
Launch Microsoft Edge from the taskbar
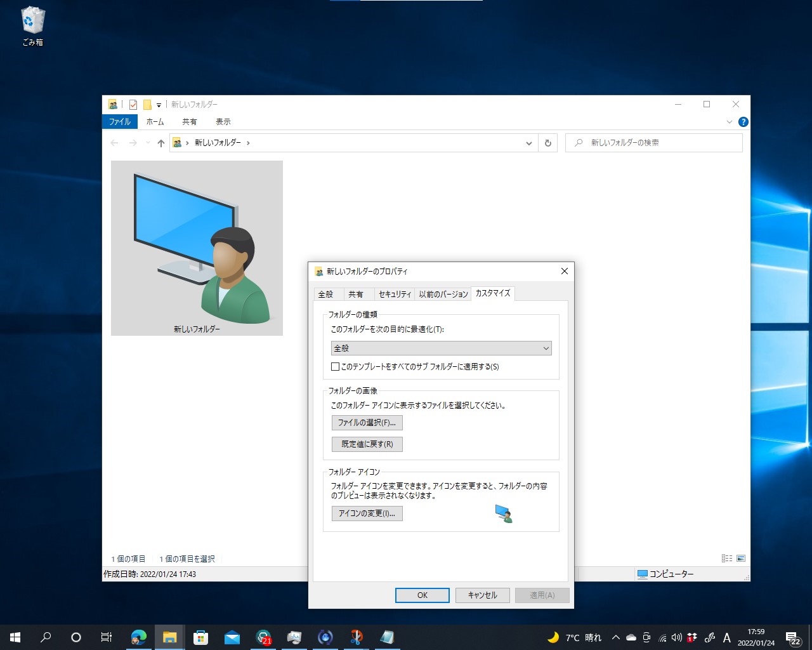click(x=138, y=637)
